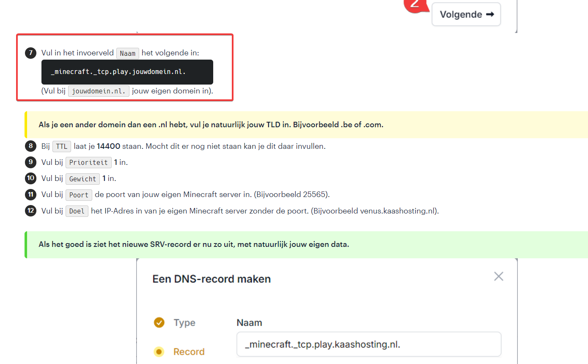Click the step 7 number badge
Viewport: 588px width, 364px height.
(x=30, y=53)
